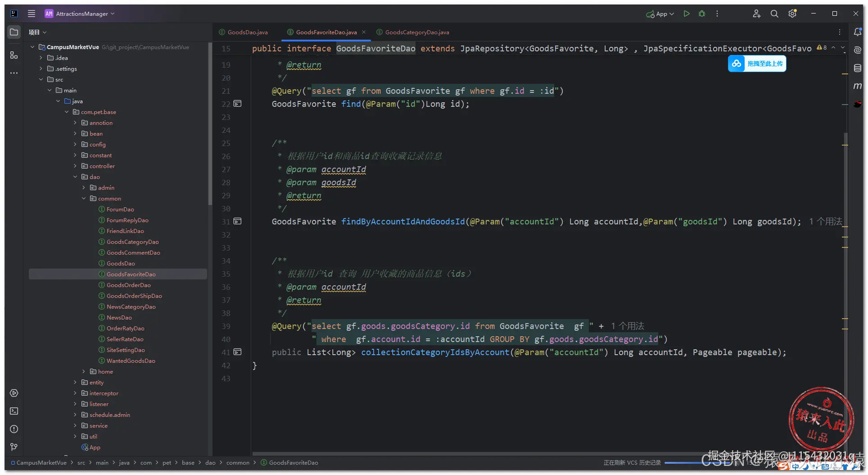Viewport: 868px width, 475px height.
Task: Click the gutter icon on line 41
Action: point(238,352)
